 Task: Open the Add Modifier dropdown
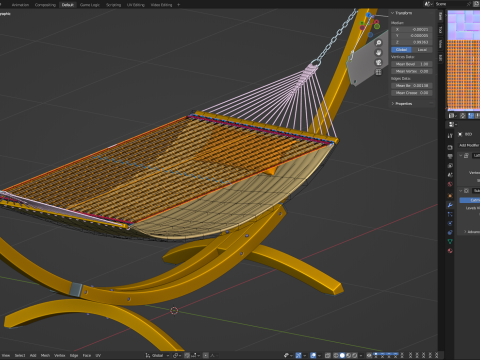pyautogui.click(x=469, y=145)
